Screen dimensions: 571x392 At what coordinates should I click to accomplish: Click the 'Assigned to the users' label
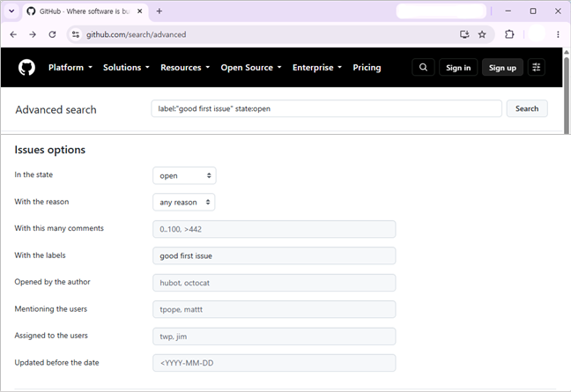tap(51, 336)
